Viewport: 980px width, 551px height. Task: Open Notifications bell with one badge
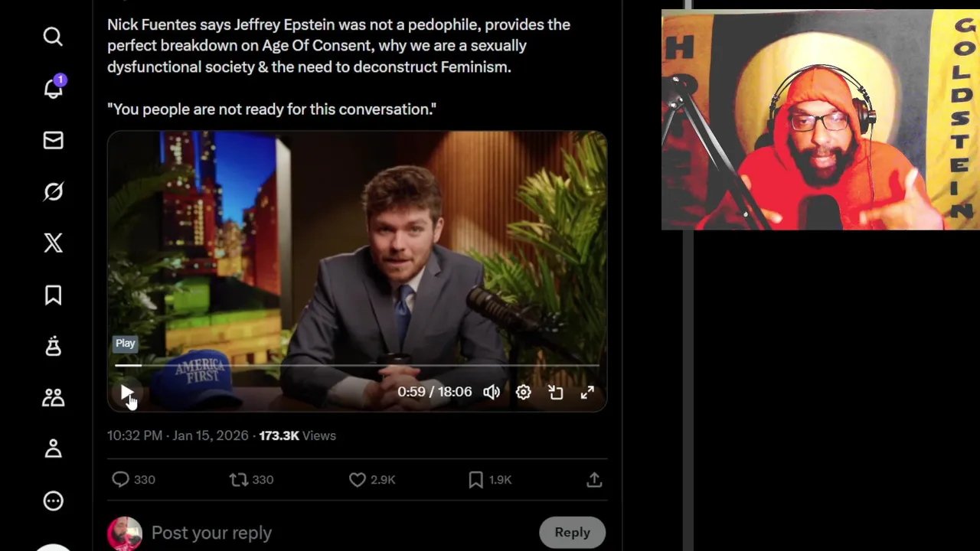(54, 87)
